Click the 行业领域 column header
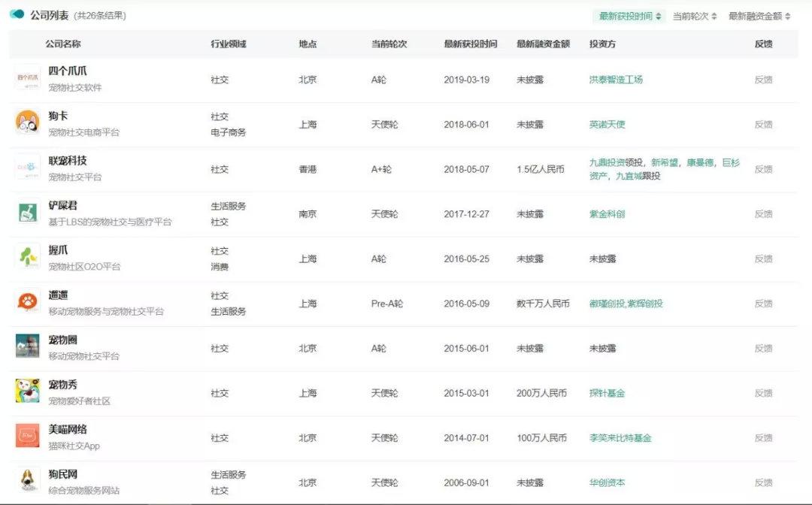The height and width of the screenshot is (505, 812). [229, 44]
